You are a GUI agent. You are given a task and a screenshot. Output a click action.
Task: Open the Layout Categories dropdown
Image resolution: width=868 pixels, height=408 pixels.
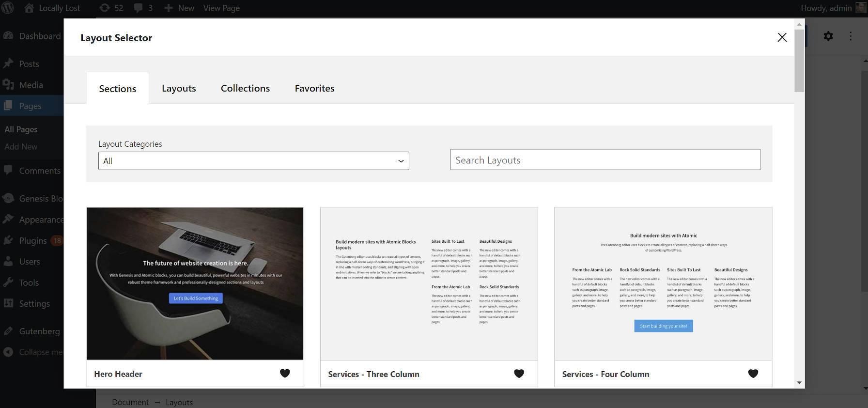[x=254, y=161]
